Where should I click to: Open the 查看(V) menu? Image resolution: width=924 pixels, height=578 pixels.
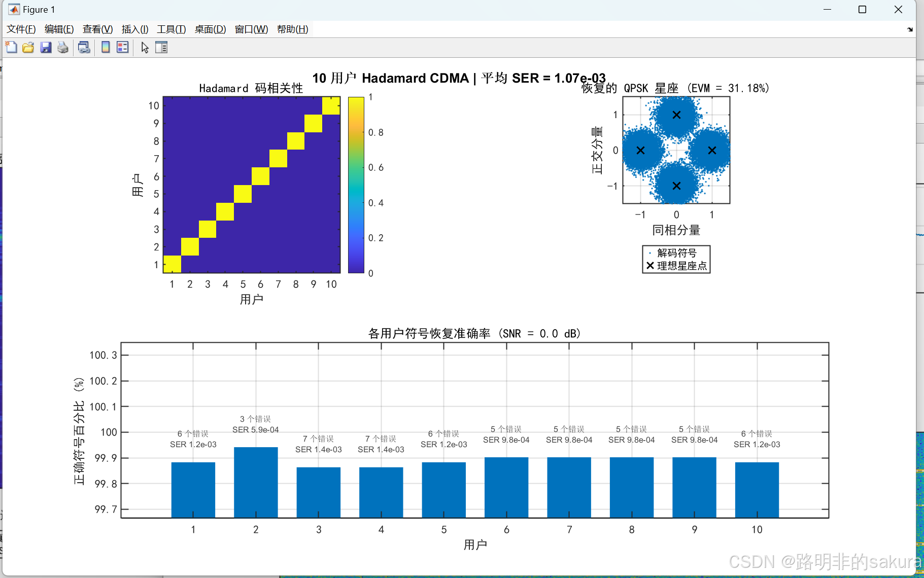point(98,29)
